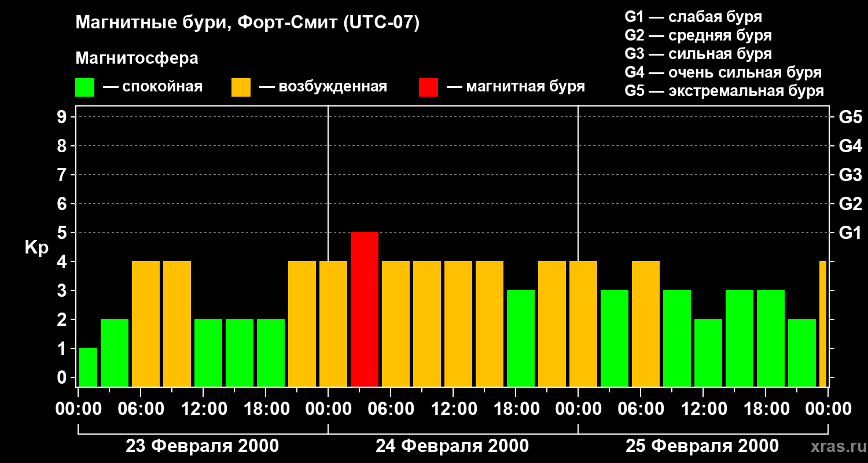Click the G2 label on the right axis
Screen dimensions: 868x463
tap(850, 204)
